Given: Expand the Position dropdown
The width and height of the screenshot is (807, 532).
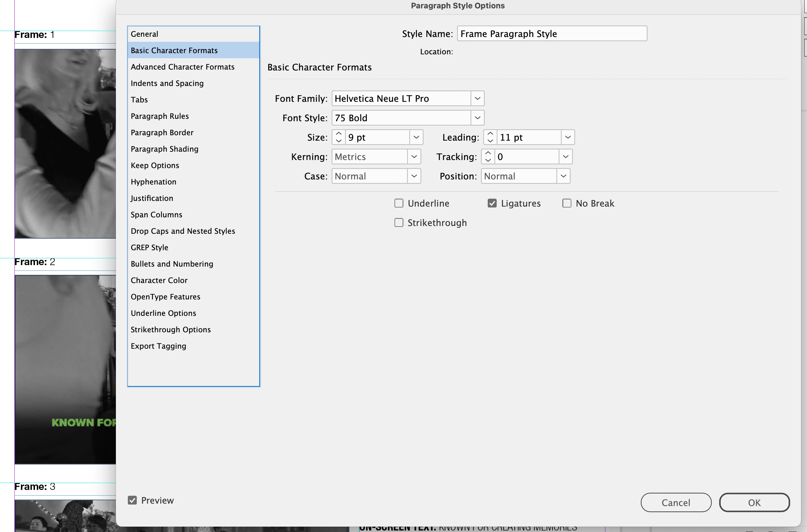Looking at the screenshot, I should [563, 176].
